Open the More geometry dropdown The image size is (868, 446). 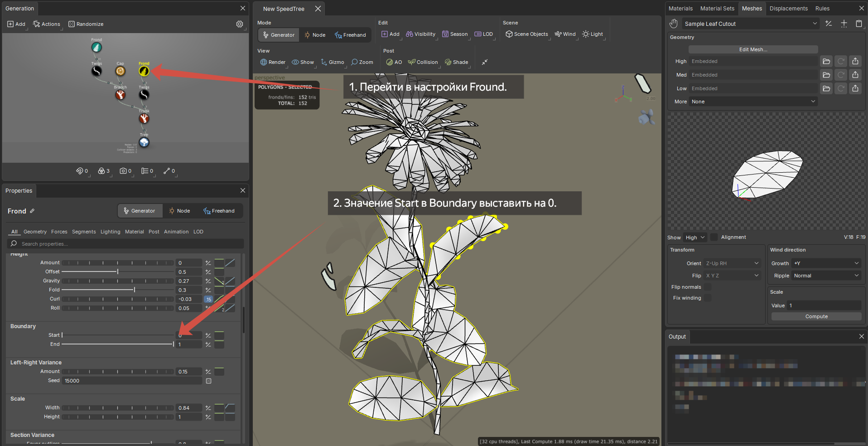(753, 102)
